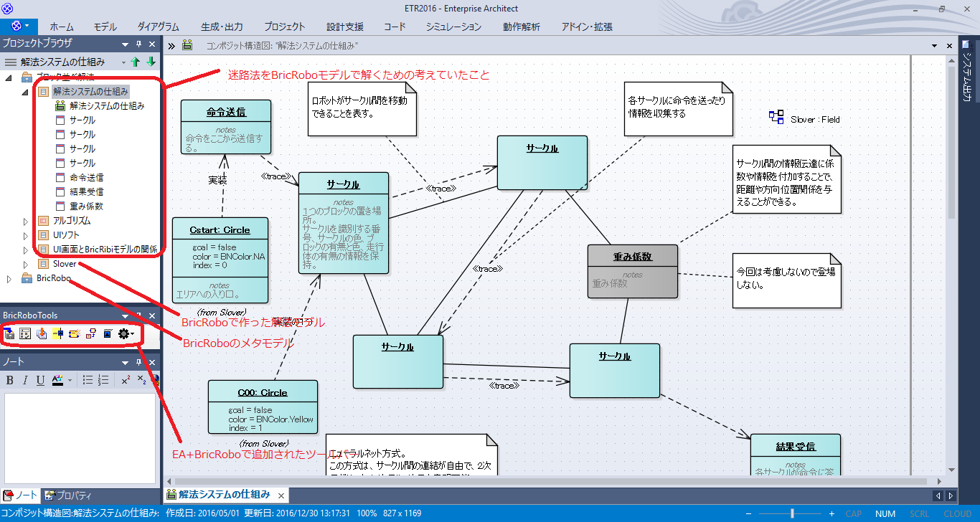Apply the notes font color swatch
Image resolution: width=980 pixels, height=522 pixels.
57,380
